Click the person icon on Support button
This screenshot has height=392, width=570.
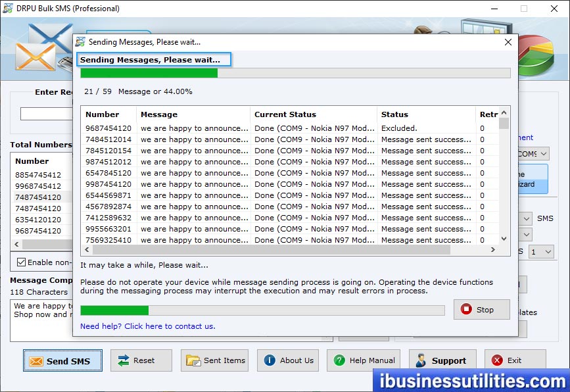click(x=421, y=360)
